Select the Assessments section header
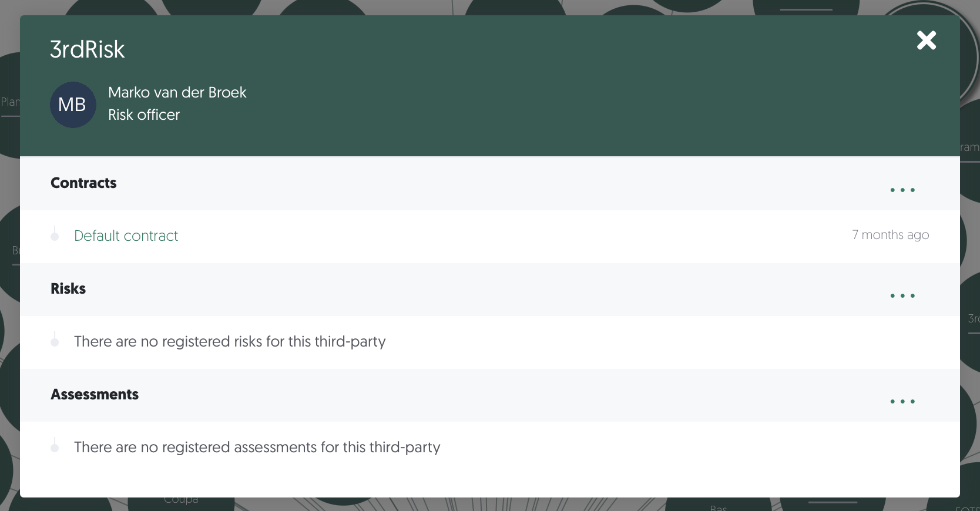Image resolution: width=980 pixels, height=511 pixels. pyautogui.click(x=95, y=394)
